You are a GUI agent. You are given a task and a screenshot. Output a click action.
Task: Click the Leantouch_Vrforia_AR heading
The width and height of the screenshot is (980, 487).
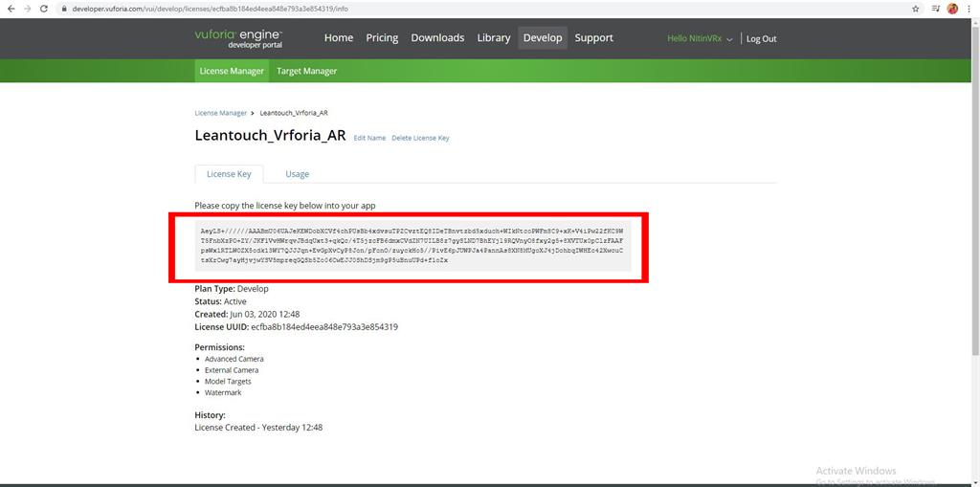pos(270,136)
